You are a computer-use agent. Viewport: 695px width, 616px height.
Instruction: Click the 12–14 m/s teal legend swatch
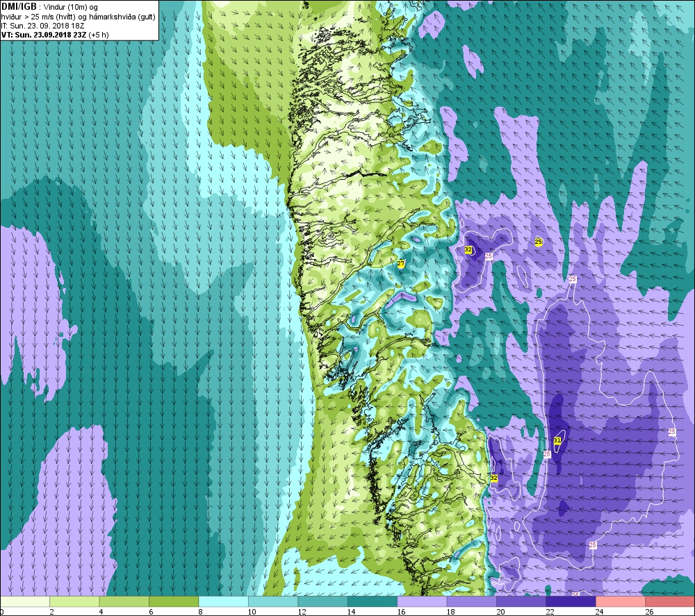(x=322, y=601)
